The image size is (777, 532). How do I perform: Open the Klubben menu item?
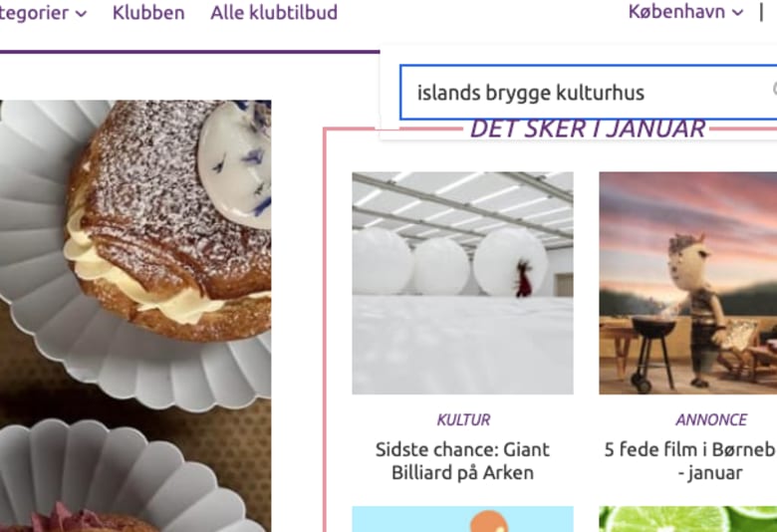[148, 12]
